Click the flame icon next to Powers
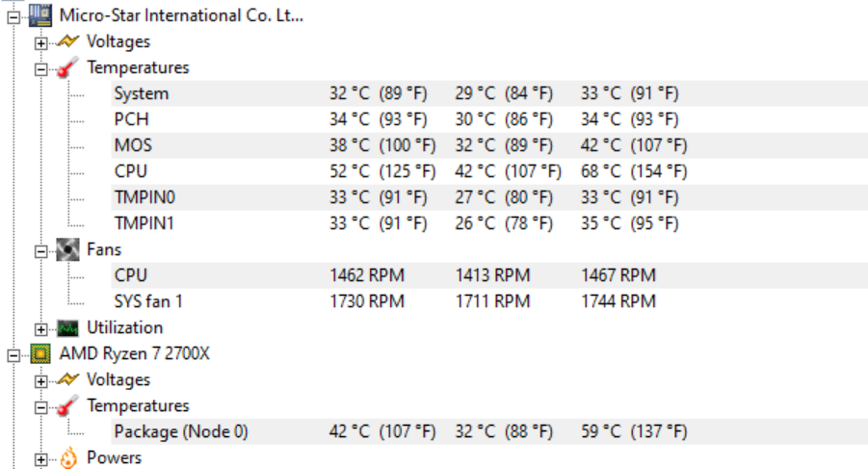Image resolution: width=868 pixels, height=469 pixels. click(68, 458)
